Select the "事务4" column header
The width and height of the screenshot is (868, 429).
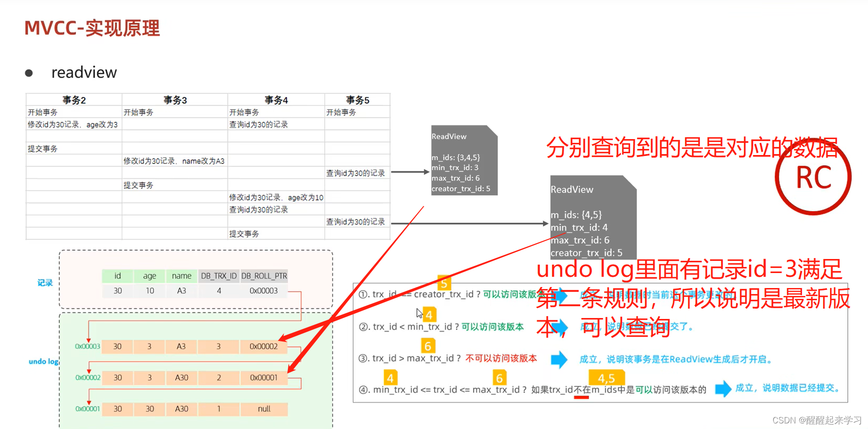[x=276, y=100]
